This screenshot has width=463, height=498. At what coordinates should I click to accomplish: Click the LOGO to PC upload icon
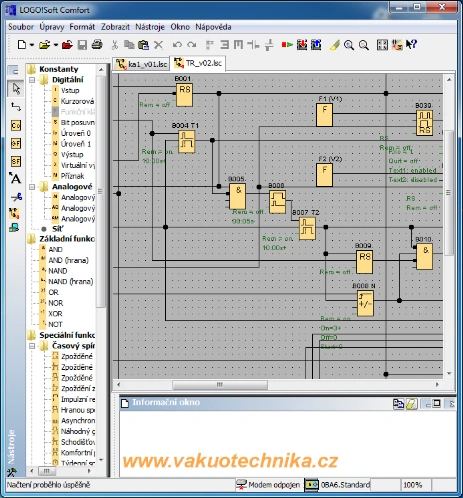(316, 45)
